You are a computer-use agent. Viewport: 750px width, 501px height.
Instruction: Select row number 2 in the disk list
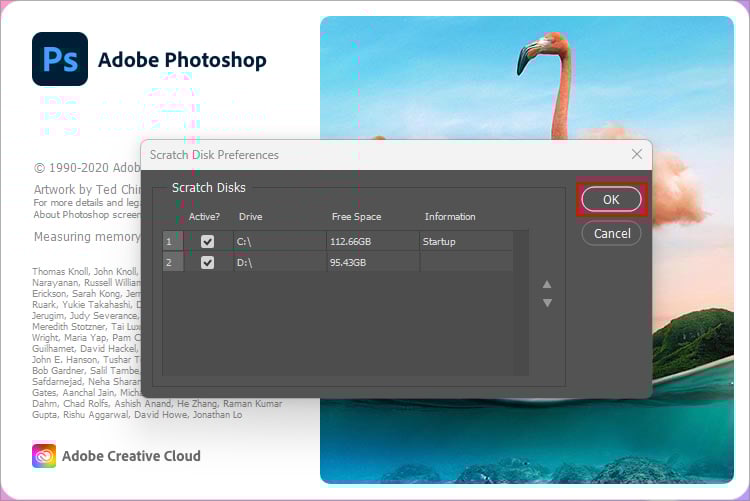click(x=173, y=262)
